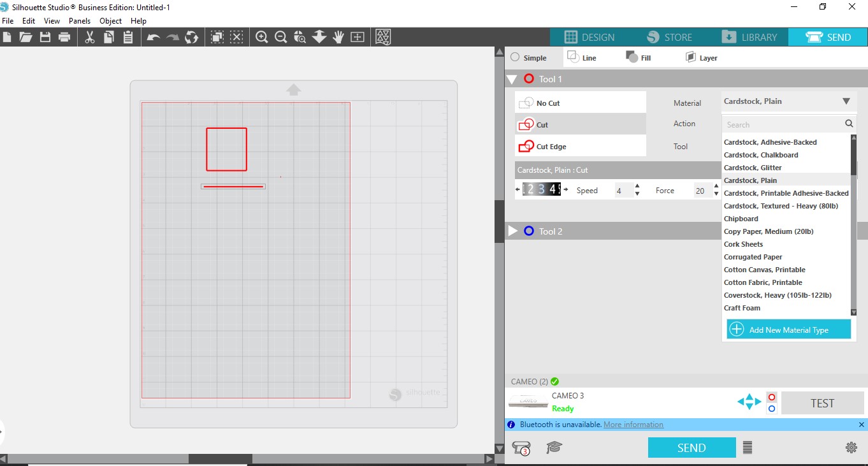Switch to the STORE tab
The image size is (868, 466).
tap(669, 37)
